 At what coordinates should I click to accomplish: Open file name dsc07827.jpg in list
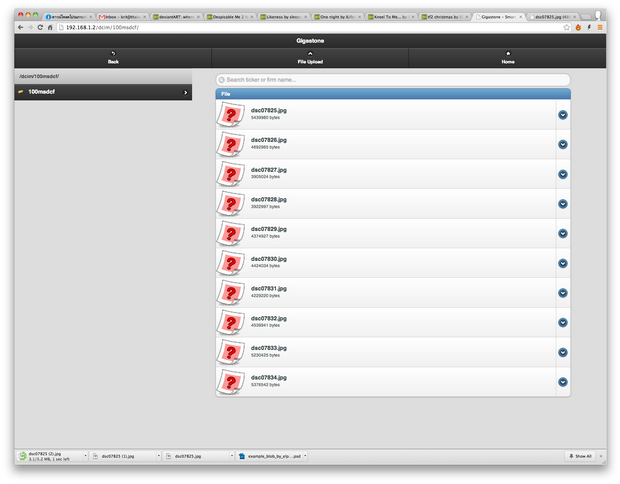pyautogui.click(x=269, y=170)
